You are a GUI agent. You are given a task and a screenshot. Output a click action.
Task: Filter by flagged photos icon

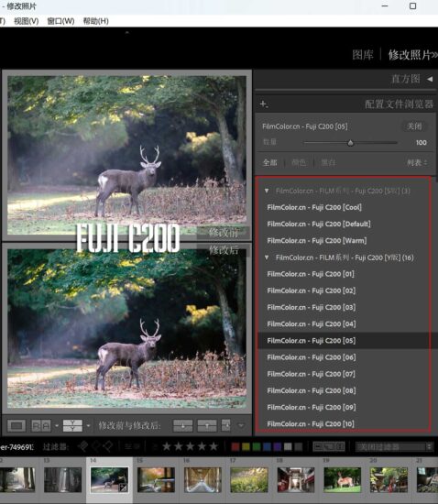point(83,446)
